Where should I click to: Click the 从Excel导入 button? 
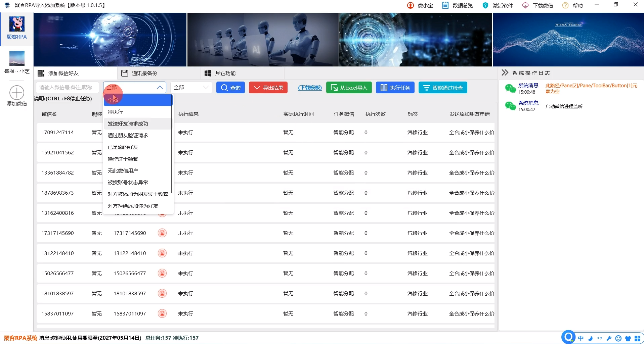pyautogui.click(x=349, y=87)
